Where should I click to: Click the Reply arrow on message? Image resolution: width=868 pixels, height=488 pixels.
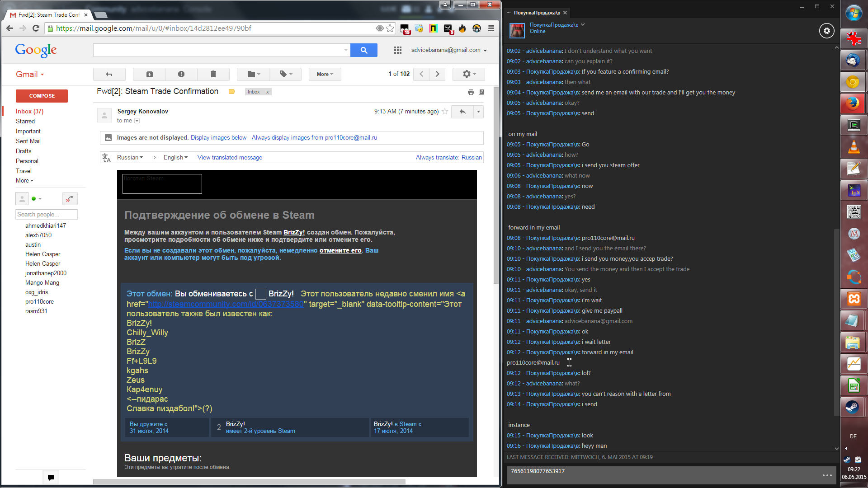point(462,112)
